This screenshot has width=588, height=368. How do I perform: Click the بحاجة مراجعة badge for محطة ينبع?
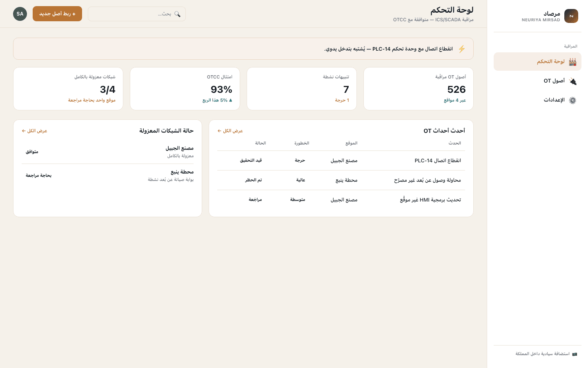(x=39, y=176)
